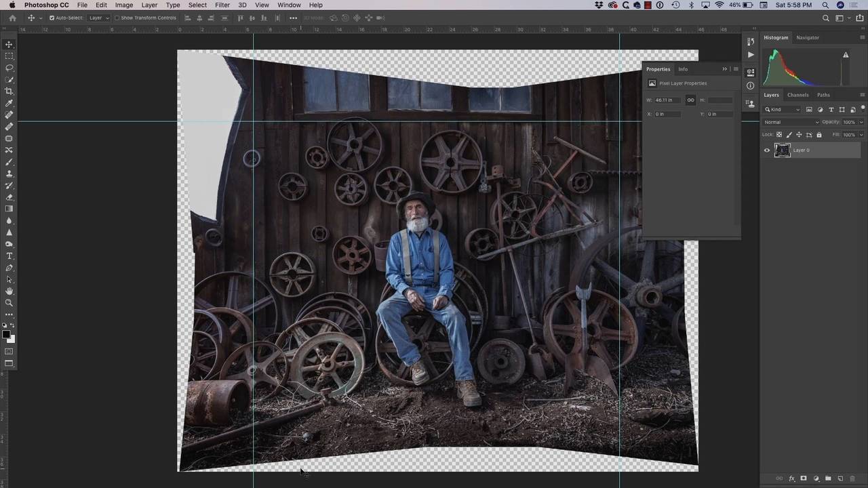Enable Show Transform Controls checkbox

coord(117,18)
